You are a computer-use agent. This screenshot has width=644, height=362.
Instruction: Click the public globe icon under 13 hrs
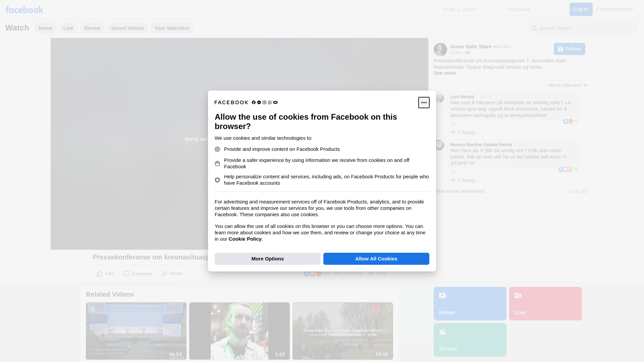467,53
